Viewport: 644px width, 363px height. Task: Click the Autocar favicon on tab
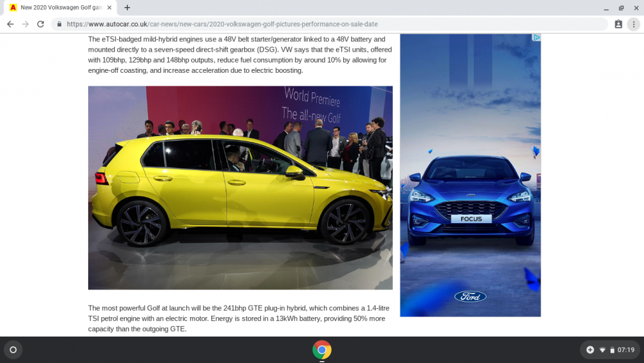coord(13,7)
